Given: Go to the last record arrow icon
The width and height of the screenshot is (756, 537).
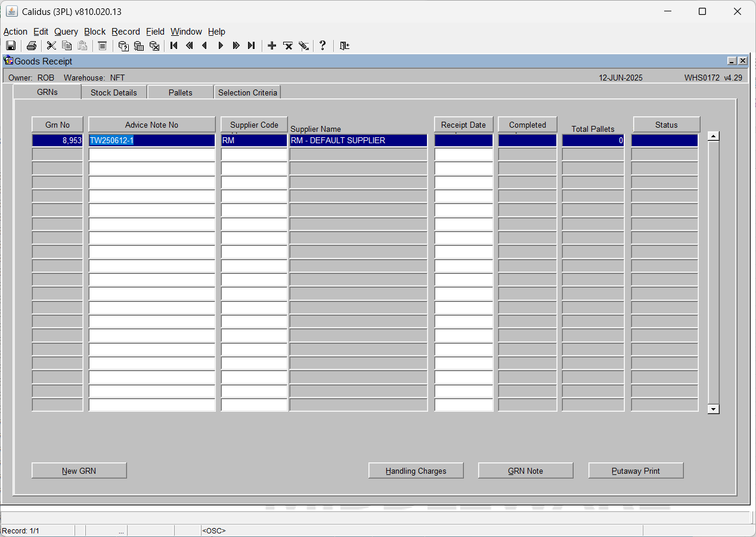Looking at the screenshot, I should (252, 46).
